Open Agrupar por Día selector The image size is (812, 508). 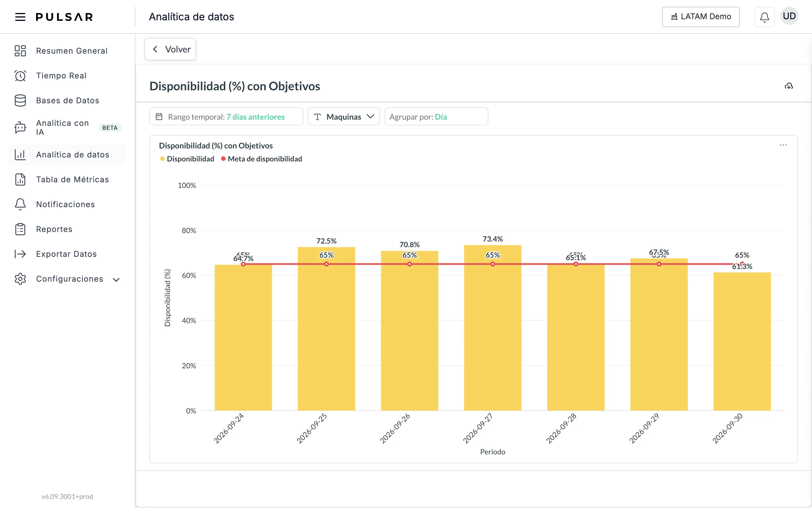tap(436, 117)
